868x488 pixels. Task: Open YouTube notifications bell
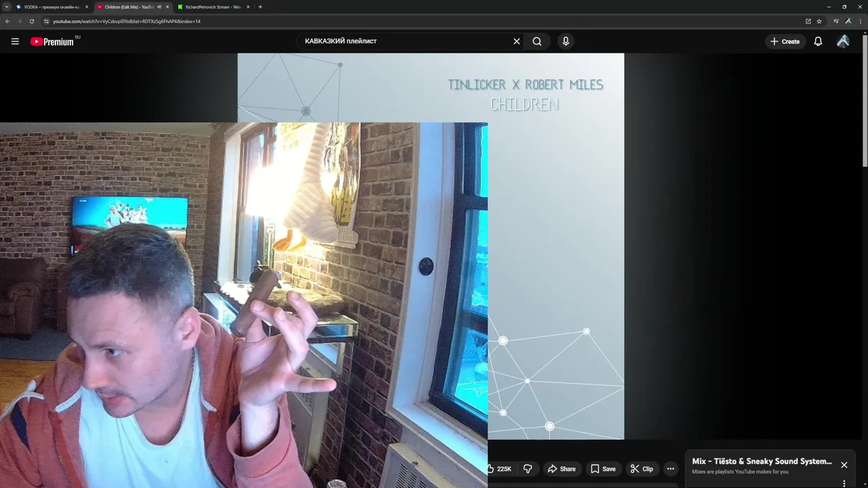(x=818, y=41)
